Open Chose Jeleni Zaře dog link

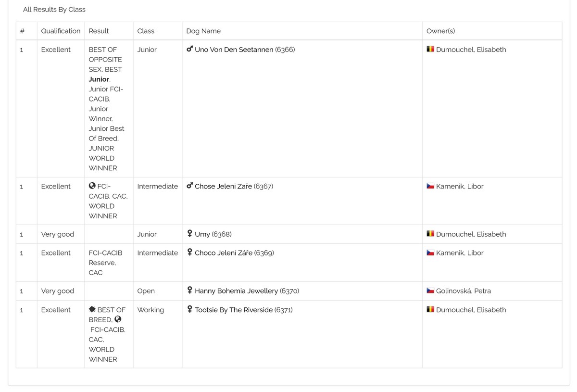(x=223, y=186)
